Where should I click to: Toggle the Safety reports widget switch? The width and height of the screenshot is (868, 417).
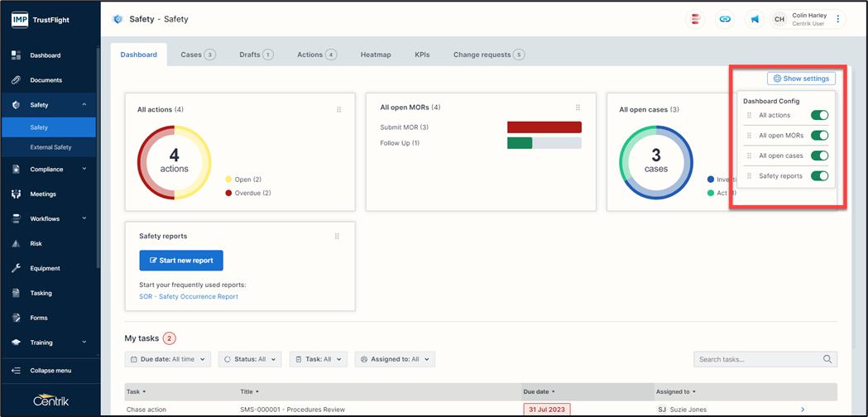tap(819, 176)
